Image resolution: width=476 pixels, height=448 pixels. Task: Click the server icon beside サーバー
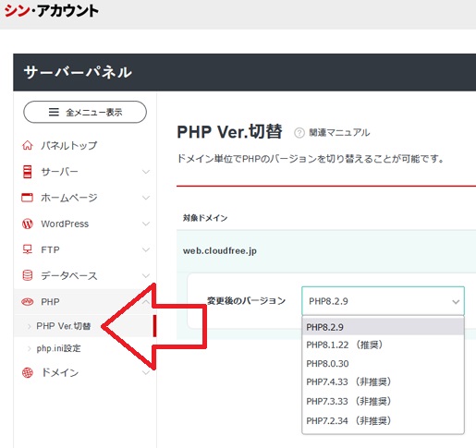pos(28,172)
